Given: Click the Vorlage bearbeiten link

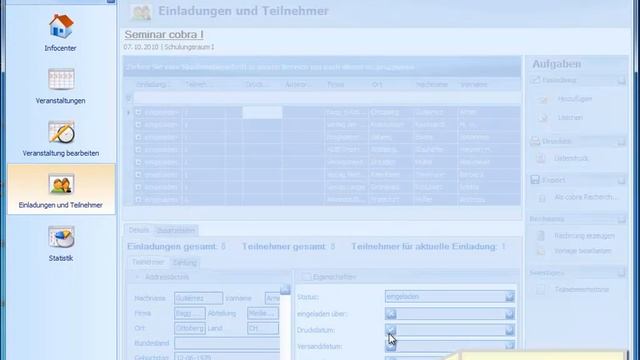Looking at the screenshot, I should pyautogui.click(x=582, y=251).
